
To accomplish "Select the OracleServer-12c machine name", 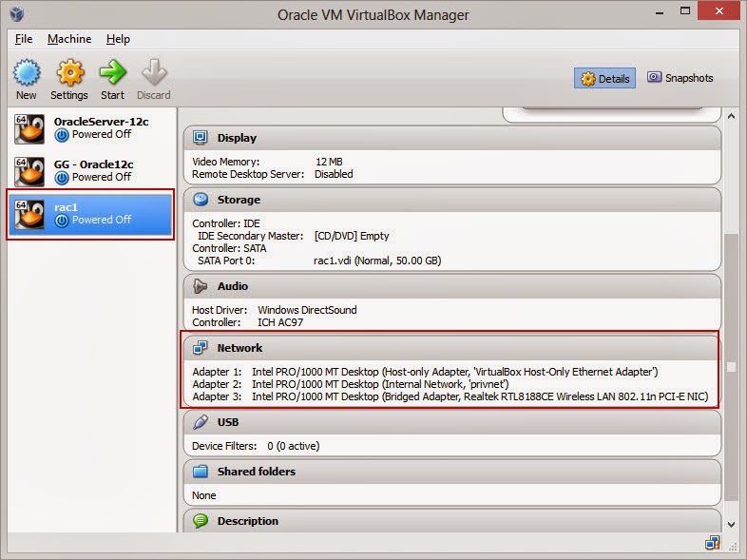I will 101,122.
